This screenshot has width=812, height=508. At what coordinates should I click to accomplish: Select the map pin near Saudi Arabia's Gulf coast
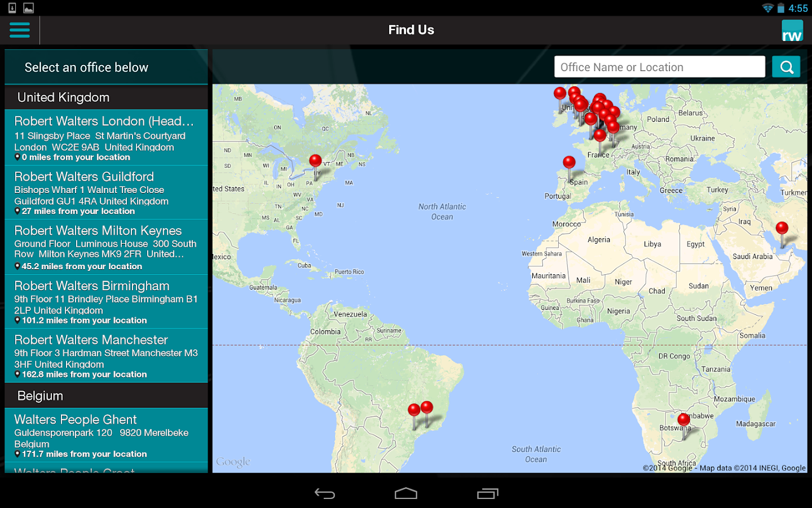coord(782,228)
